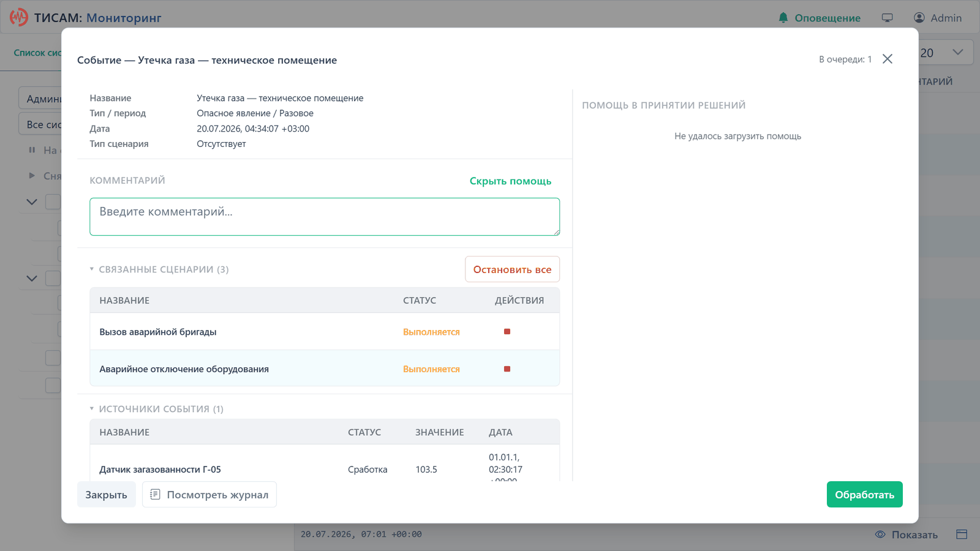Hide the help panel via Скрыть помощь
This screenshot has height=551, width=980.
coord(510,181)
